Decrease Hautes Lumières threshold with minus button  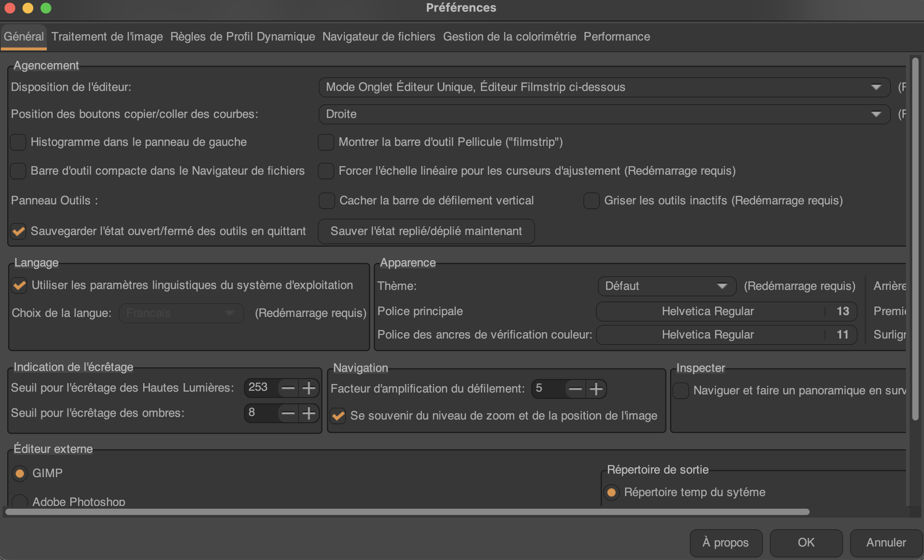tap(288, 388)
